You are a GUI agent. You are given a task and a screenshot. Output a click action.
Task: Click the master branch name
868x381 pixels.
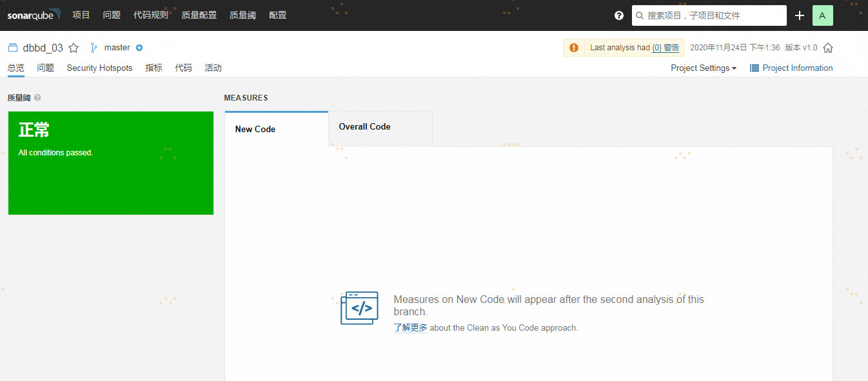click(117, 48)
